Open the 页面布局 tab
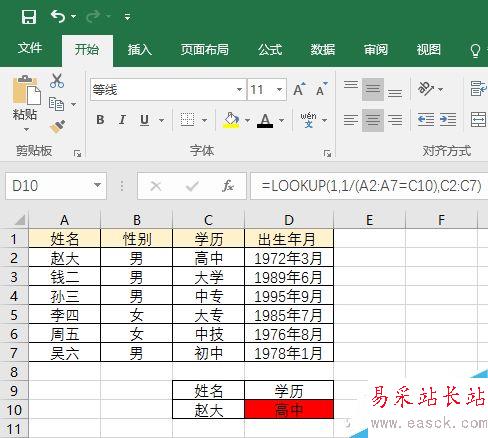Image resolution: width=488 pixels, height=438 pixels. 205,49
